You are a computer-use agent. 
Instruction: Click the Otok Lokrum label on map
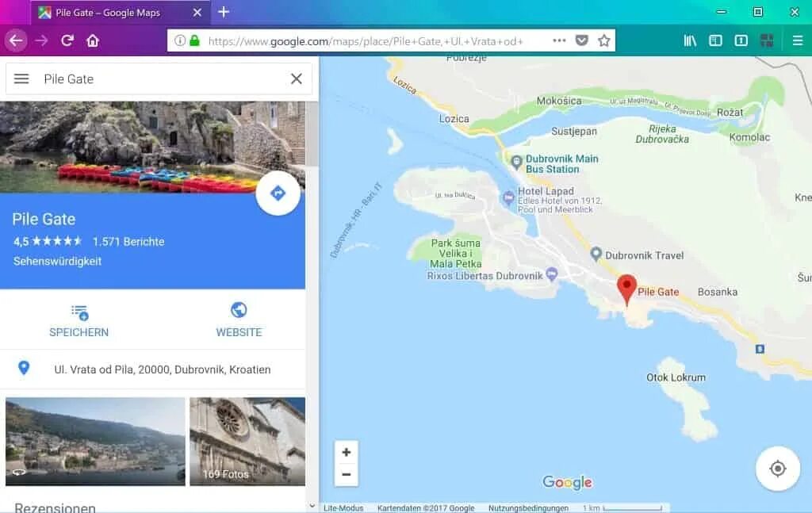pos(676,377)
